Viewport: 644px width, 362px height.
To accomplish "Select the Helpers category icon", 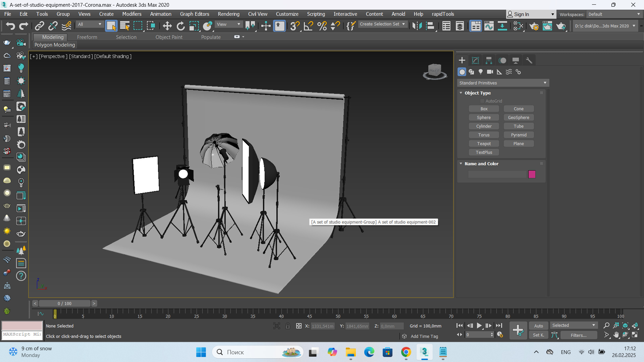I will [499, 72].
